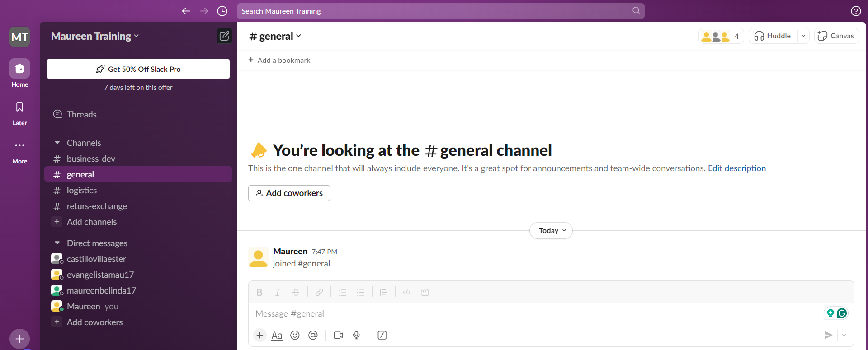Toggle inline code formatting
This screenshot has width=868, height=350.
406,292
